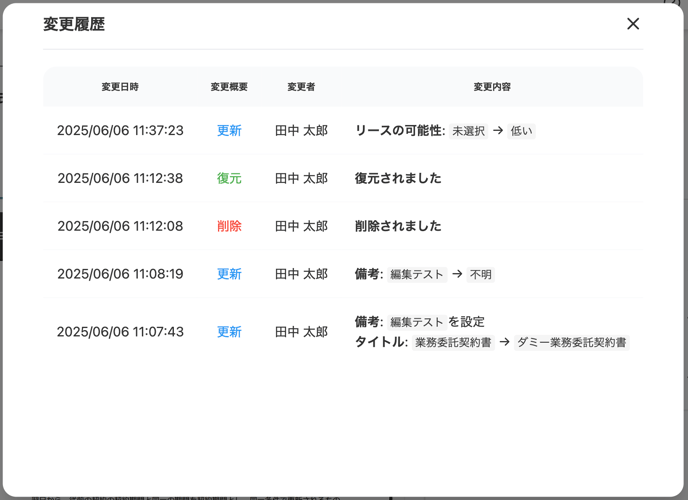This screenshot has width=688, height=500.
Task: Click the 編集テスト chip followed by を設定
Action: pyautogui.click(x=417, y=322)
